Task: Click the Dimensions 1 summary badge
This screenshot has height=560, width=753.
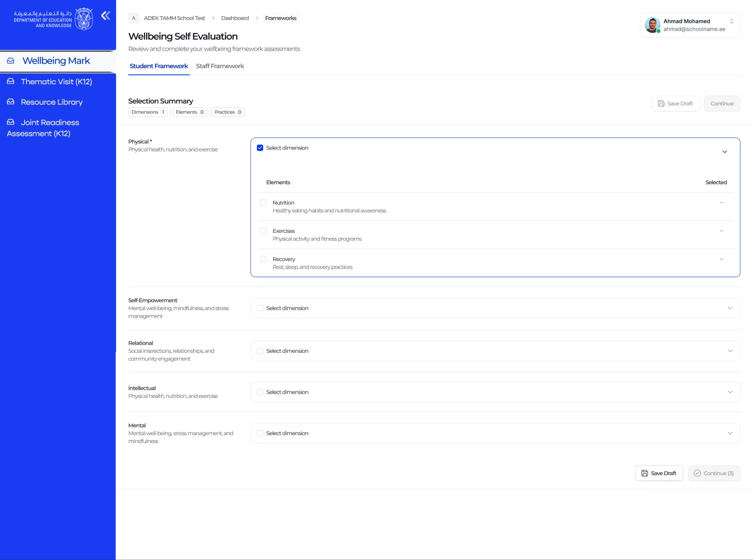Action: pos(148,112)
